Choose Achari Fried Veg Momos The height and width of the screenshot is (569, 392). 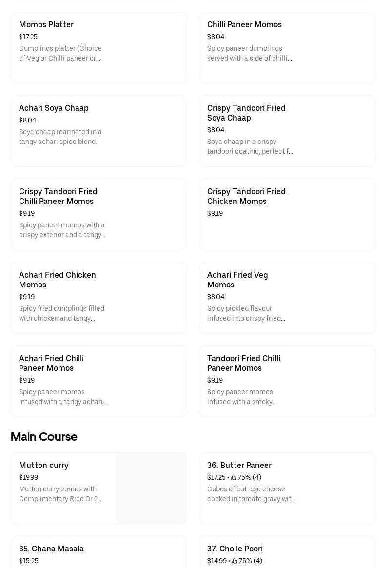(287, 298)
